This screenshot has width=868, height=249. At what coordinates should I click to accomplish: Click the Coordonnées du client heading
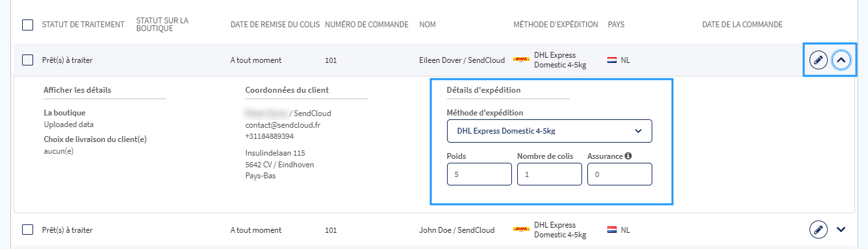click(x=287, y=90)
